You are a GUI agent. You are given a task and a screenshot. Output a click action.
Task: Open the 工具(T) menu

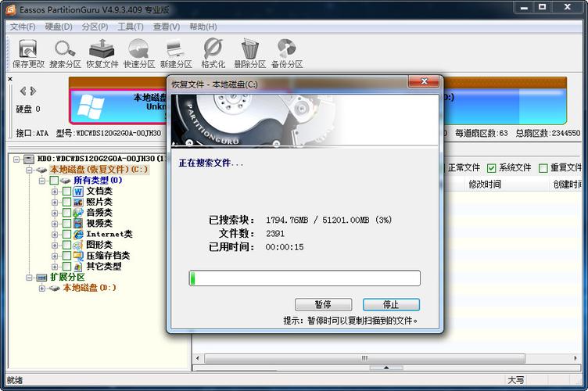tap(125, 27)
